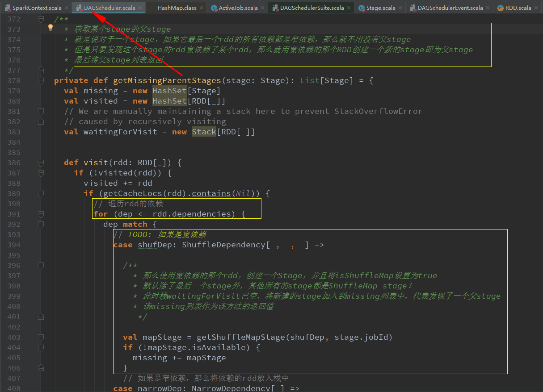Viewport: 543px width, 392px height.
Task: Click line number 405 in the gutter
Action: pyautogui.click(x=14, y=358)
